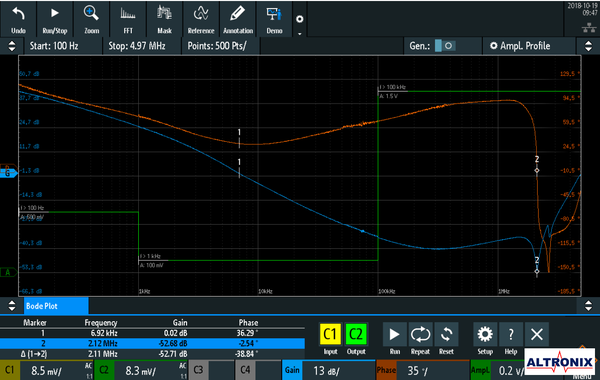This screenshot has width=600, height=380.
Task: Expand the arrows right of Ampl. Profile
Action: 588,46
